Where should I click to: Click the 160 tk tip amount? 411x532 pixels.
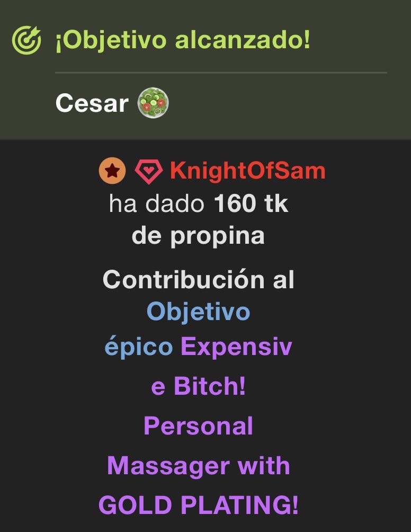pos(251,203)
